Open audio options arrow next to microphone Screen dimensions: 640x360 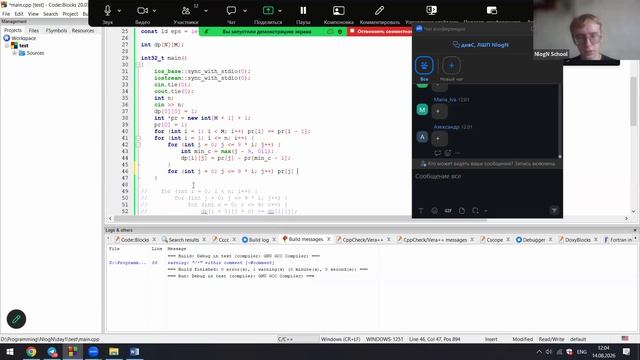click(x=119, y=11)
